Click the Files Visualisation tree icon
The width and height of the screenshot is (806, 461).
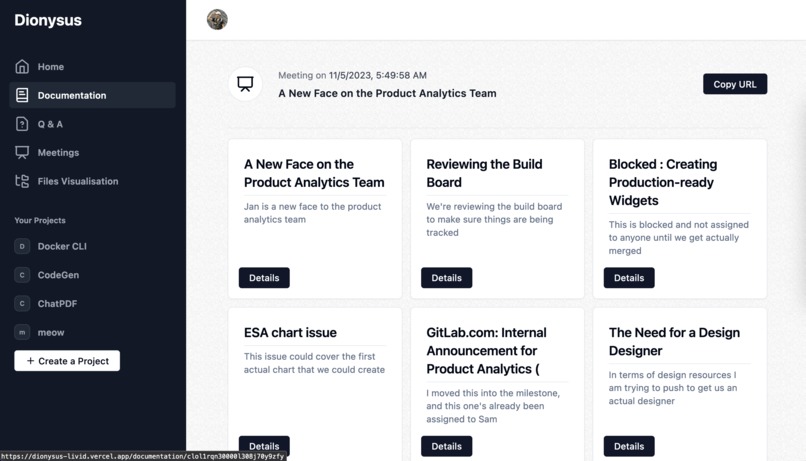click(22, 181)
